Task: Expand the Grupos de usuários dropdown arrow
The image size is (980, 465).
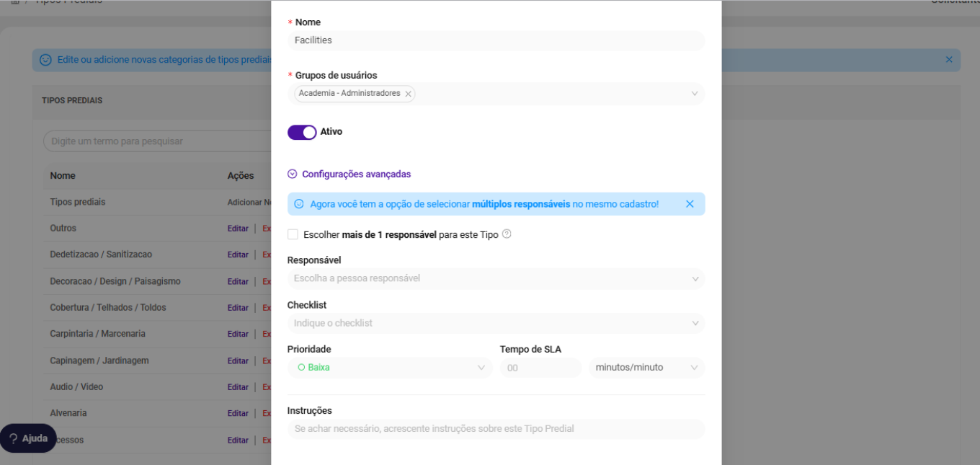Action: pyautogui.click(x=695, y=94)
